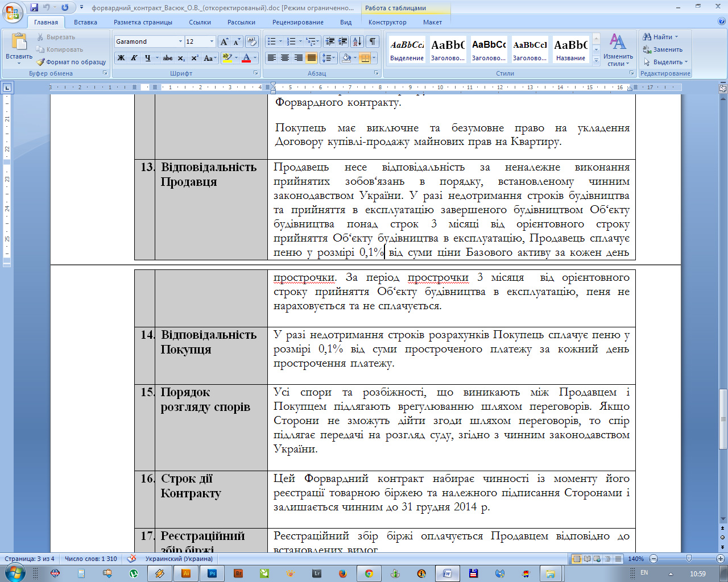This screenshot has height=582, width=728.
Task: Increase font size with grow-font icon
Action: coord(224,41)
